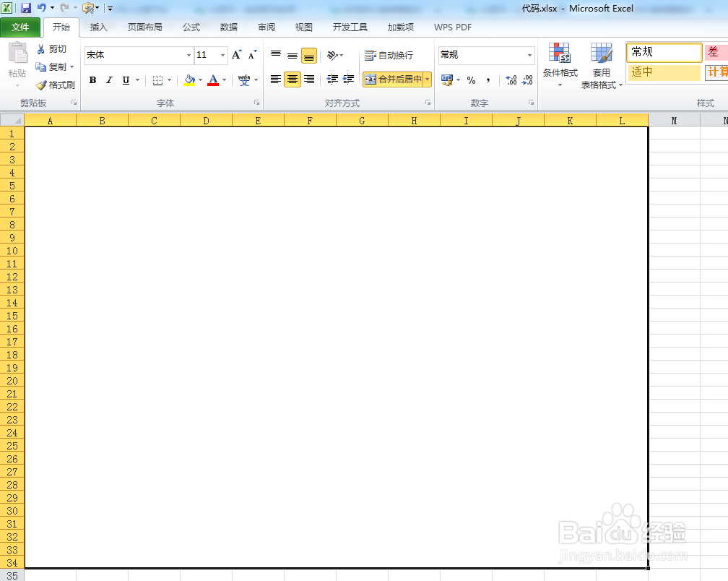The image size is (728, 581).
Task: Open the 对齐方式 dialog launcher
Action: point(428,103)
